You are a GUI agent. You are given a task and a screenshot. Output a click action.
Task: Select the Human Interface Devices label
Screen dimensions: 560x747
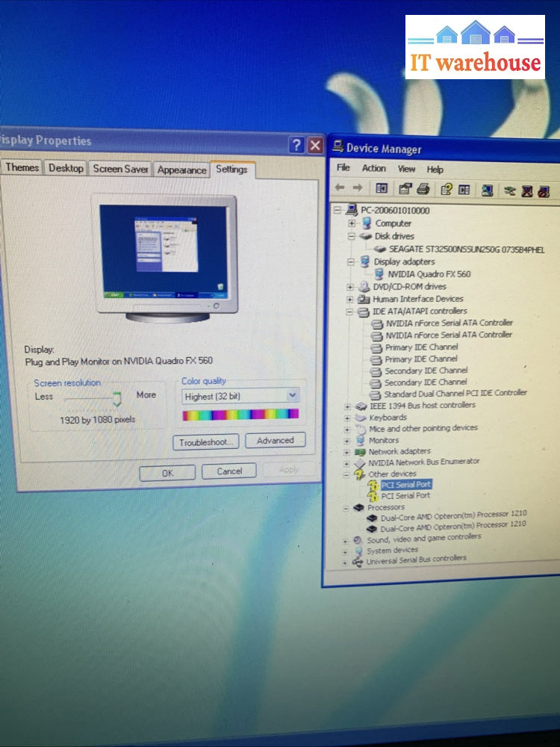pyautogui.click(x=417, y=299)
